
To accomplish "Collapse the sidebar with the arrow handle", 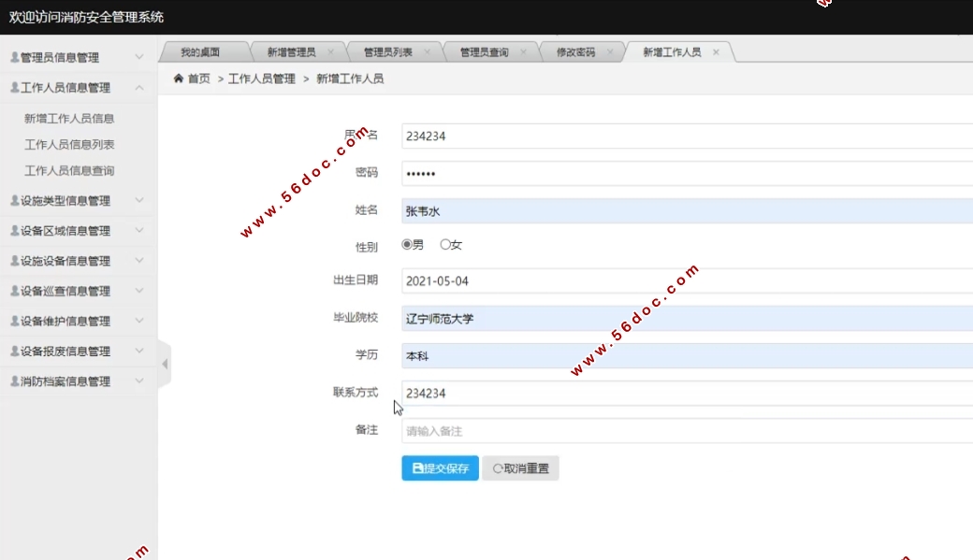I will [x=165, y=364].
